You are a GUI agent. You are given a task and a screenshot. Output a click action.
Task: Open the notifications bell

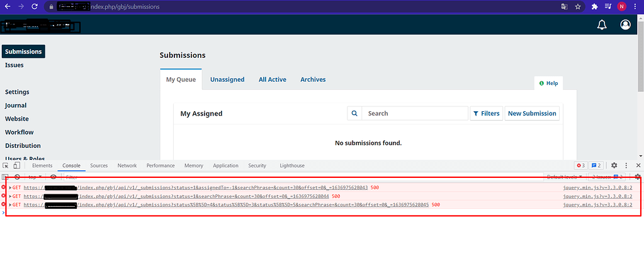click(x=602, y=25)
